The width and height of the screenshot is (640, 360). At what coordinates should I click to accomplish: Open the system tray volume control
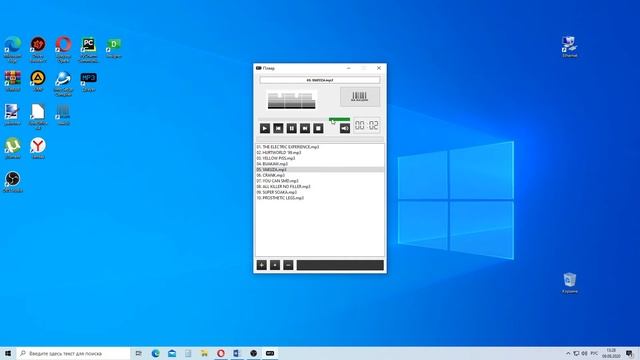(584, 353)
